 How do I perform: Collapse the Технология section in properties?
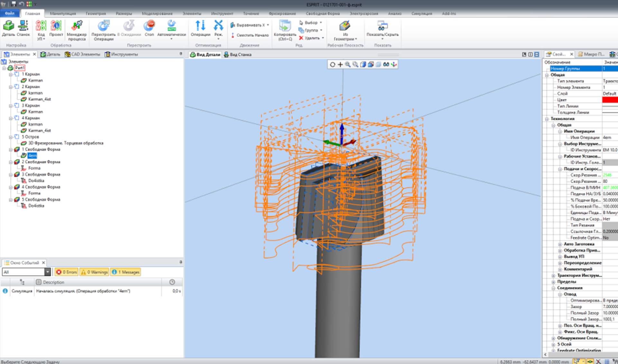point(547,119)
